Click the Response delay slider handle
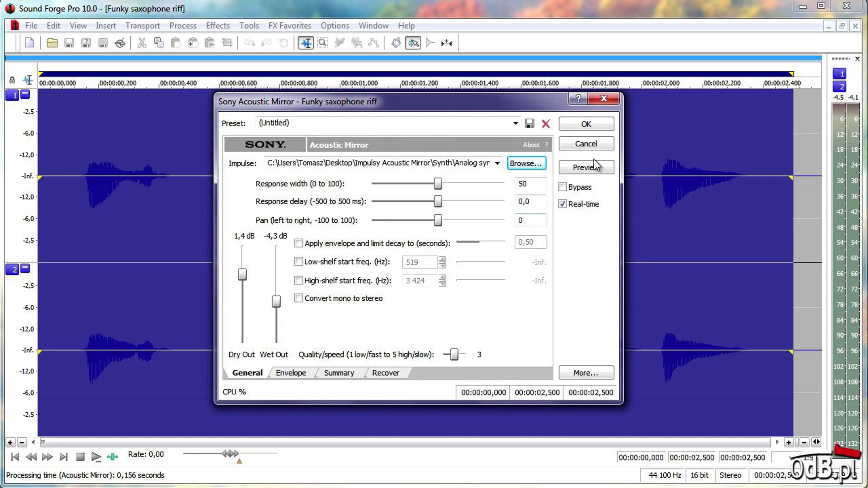 pyautogui.click(x=438, y=201)
